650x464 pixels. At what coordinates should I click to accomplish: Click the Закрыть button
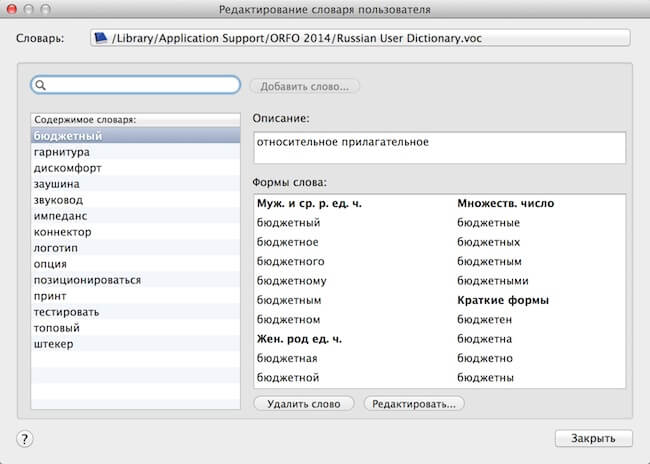594,438
